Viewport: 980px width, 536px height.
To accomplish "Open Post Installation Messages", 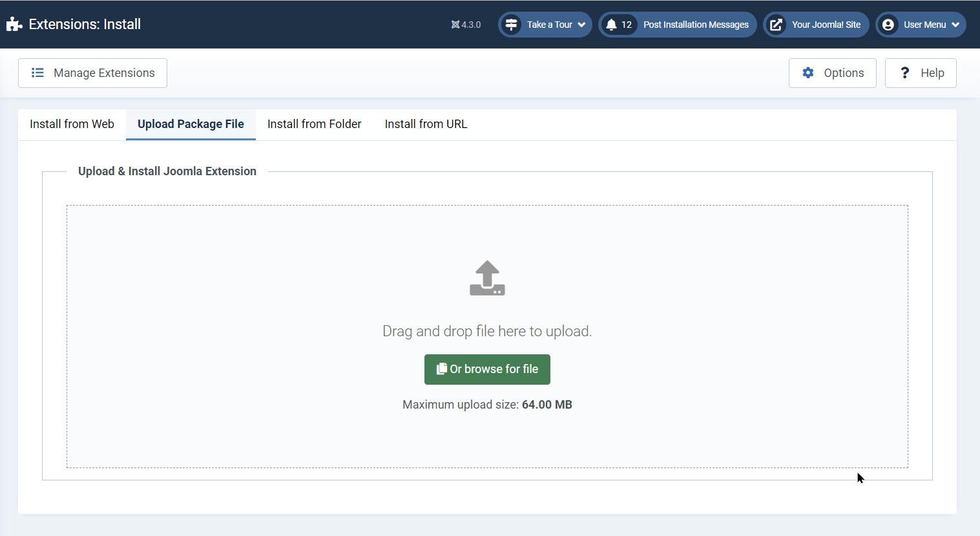I will (695, 25).
